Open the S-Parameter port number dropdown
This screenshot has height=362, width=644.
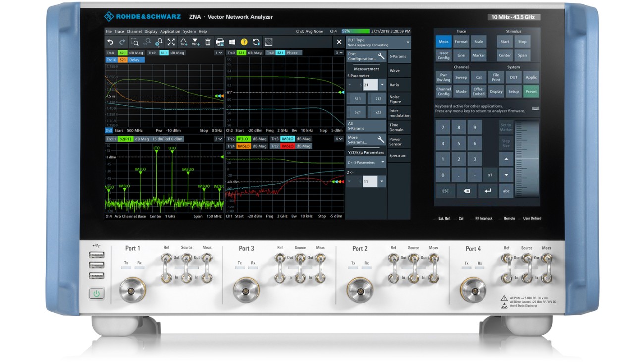pyautogui.click(x=381, y=84)
